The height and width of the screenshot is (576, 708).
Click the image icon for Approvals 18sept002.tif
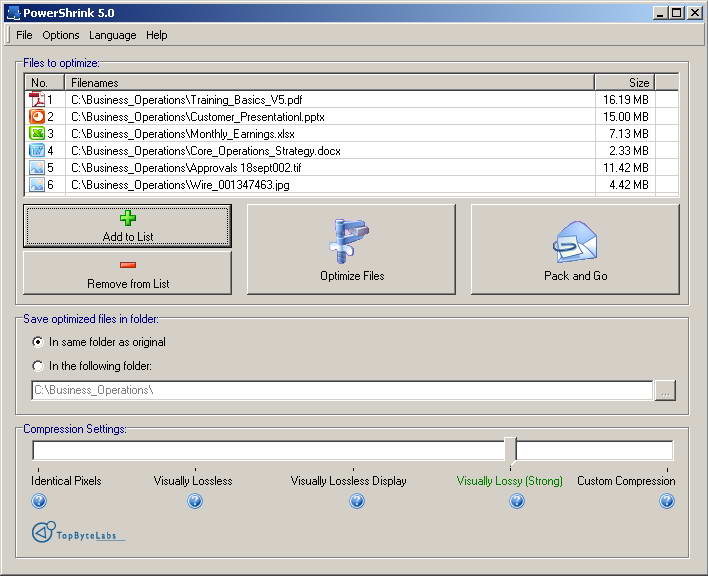coord(37,167)
